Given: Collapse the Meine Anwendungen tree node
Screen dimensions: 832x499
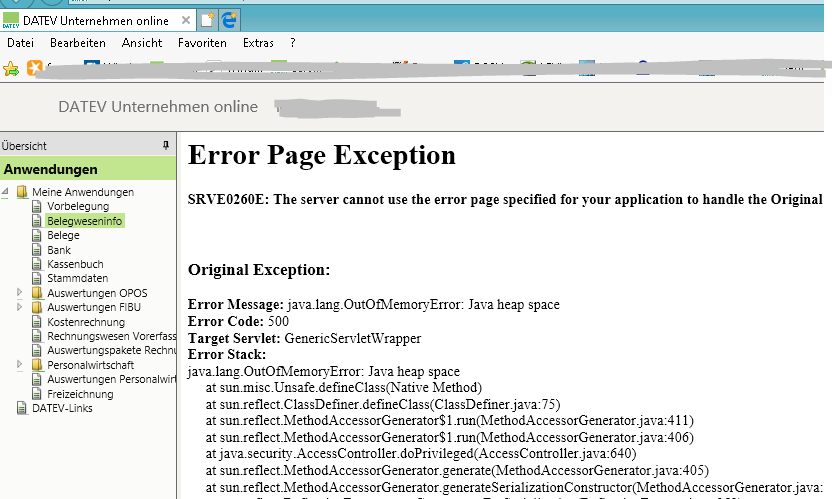Looking at the screenshot, I should tap(5, 192).
